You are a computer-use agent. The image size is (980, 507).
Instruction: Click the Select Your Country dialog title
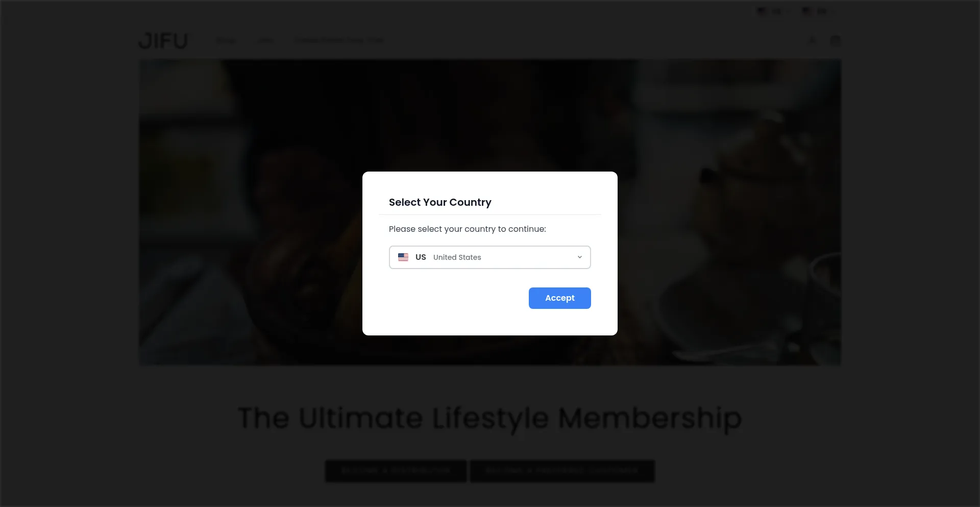point(440,202)
